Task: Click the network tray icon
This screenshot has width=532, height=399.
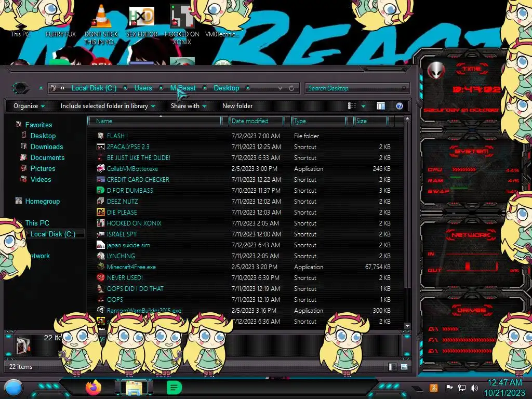Action: coord(461,388)
